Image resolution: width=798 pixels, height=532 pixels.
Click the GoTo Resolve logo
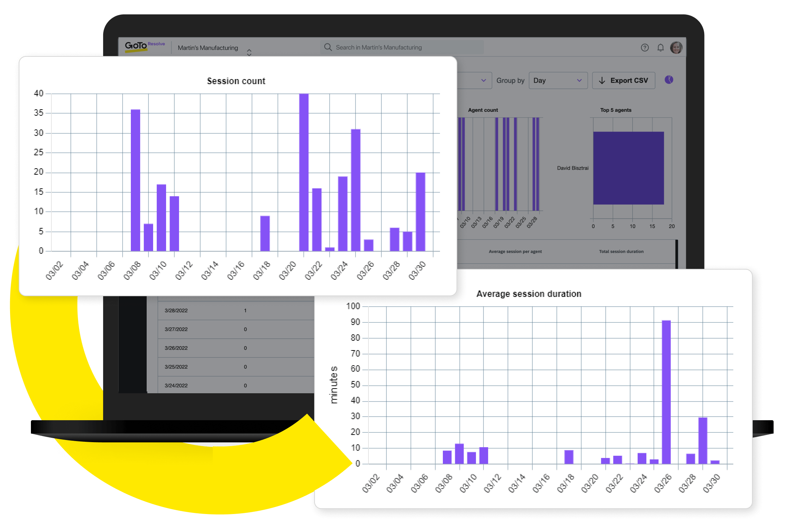145,46
